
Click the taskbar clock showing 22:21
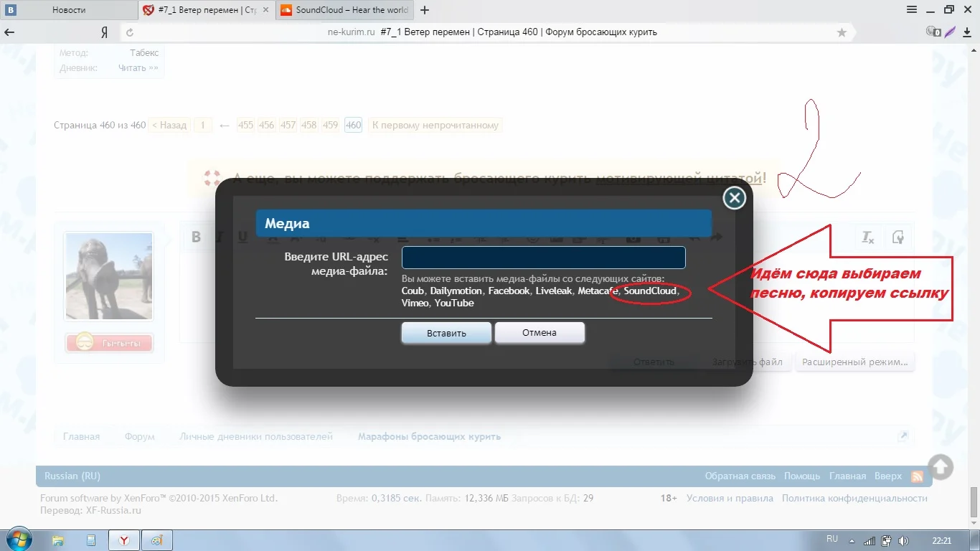tap(942, 540)
